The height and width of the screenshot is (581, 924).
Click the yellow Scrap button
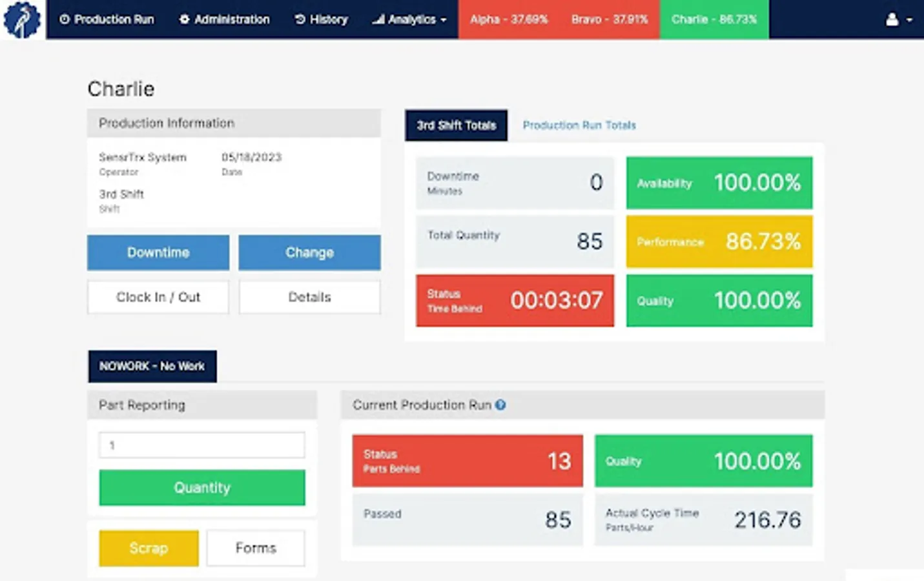(149, 548)
